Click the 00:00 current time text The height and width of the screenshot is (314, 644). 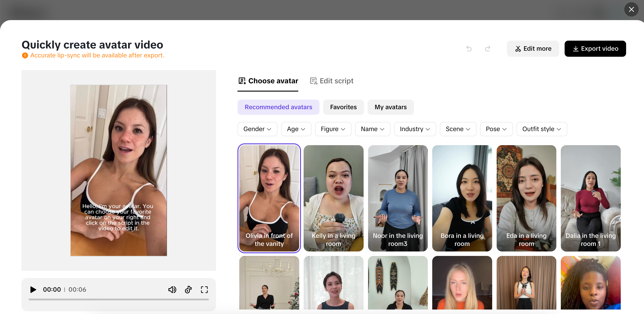pyautogui.click(x=52, y=289)
